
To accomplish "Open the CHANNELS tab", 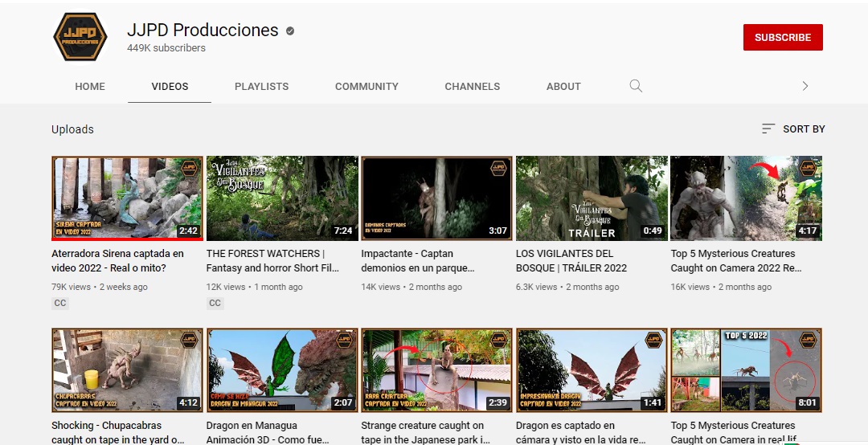I will (x=473, y=86).
